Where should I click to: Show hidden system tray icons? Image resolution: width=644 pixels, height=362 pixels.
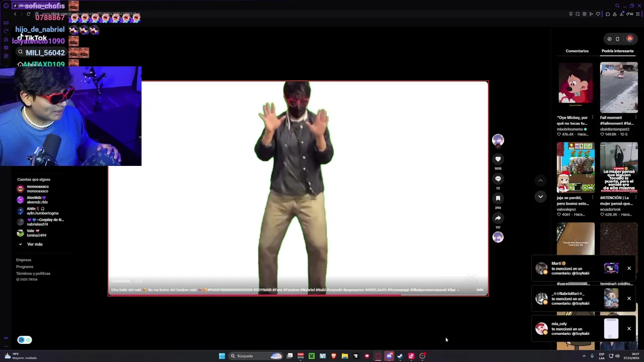pos(584,356)
